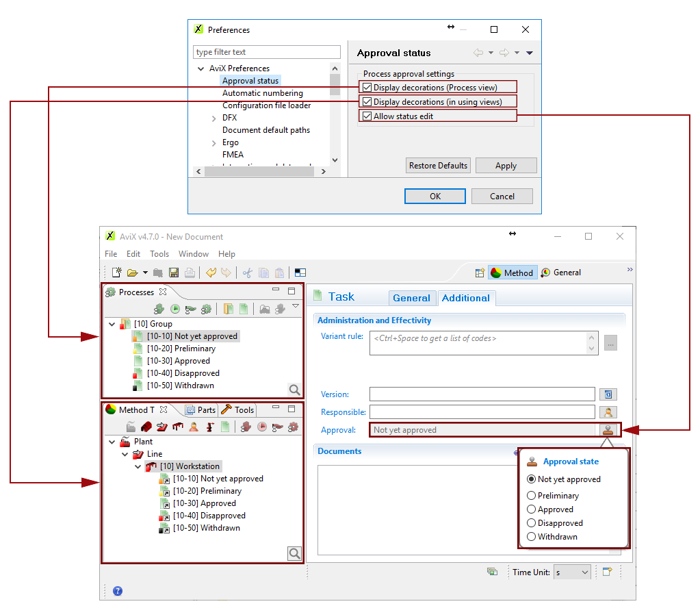Collapse the AviX Preferences tree node
Screen dimensions: 700x606
pyautogui.click(x=200, y=68)
